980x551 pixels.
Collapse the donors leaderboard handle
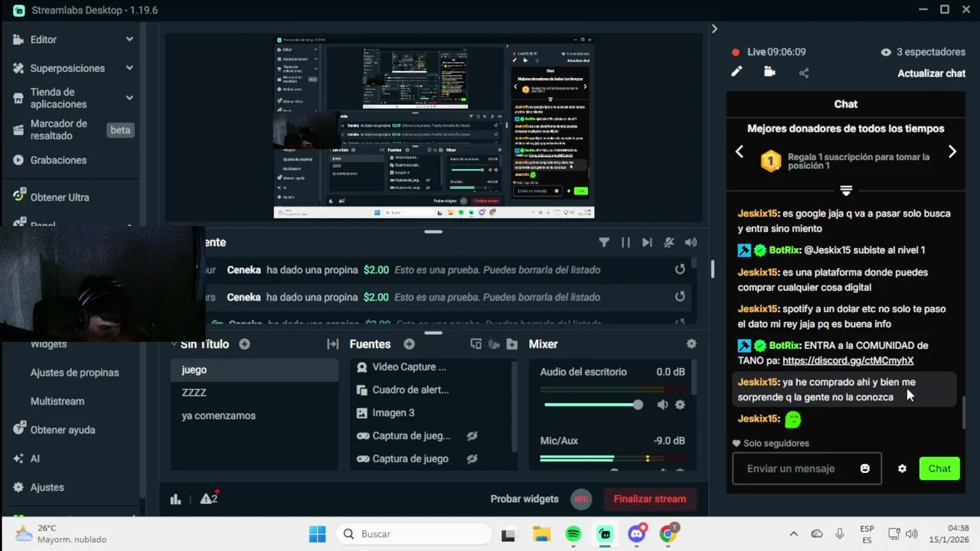[x=846, y=190]
